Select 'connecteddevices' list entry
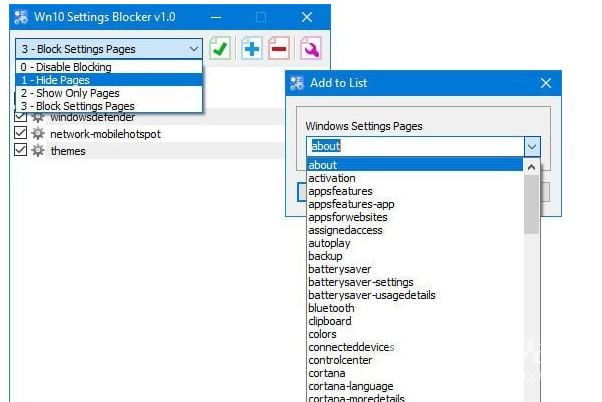The image size is (602, 402). [415, 347]
